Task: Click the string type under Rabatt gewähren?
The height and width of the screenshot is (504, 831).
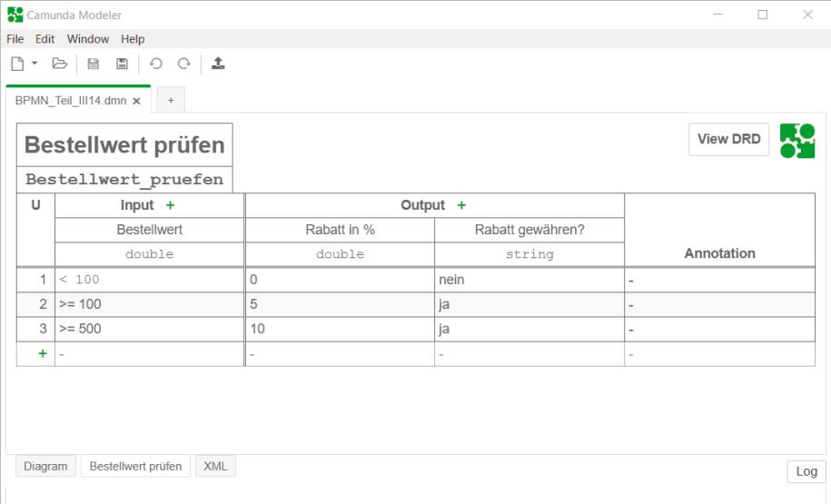Action: [529, 254]
